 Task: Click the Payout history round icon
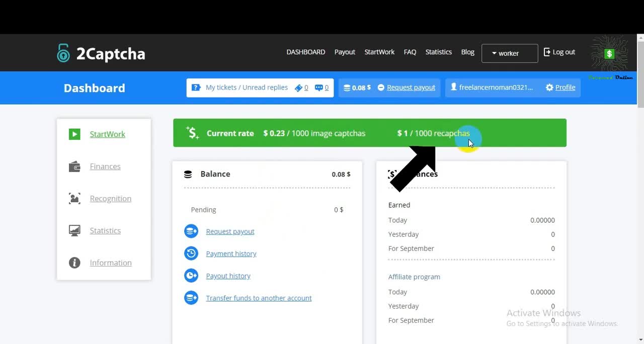point(191,276)
